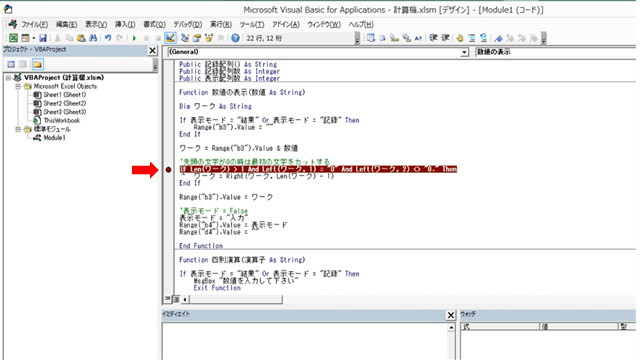Run the macro with the green play icon
The height and width of the screenshot is (360, 640).
point(134,38)
